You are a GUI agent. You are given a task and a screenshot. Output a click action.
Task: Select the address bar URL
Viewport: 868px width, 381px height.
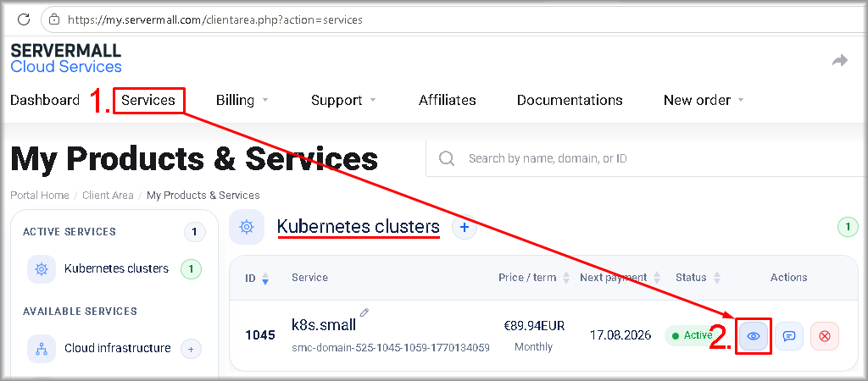214,20
